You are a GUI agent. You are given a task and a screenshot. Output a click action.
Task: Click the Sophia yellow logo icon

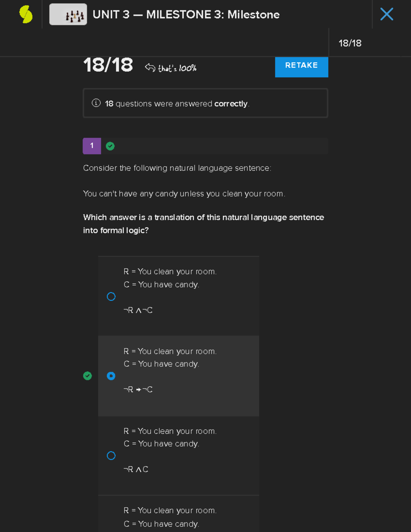point(26,14)
